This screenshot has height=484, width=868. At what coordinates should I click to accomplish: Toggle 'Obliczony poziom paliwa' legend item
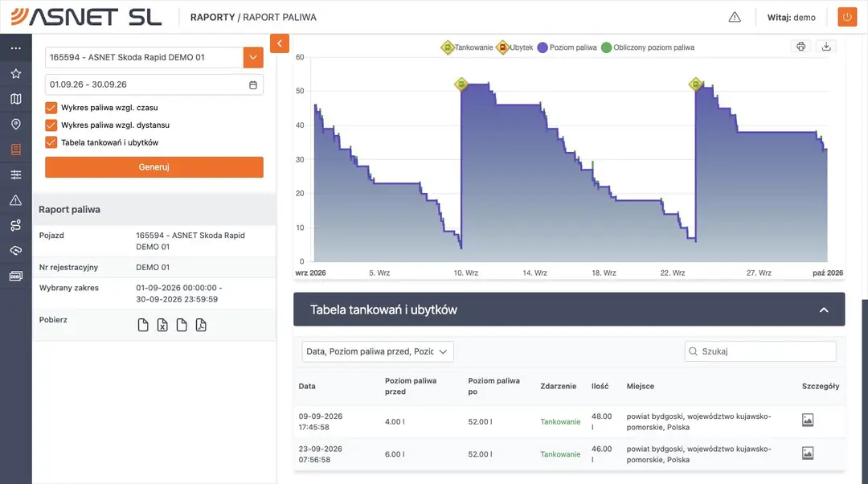point(648,47)
